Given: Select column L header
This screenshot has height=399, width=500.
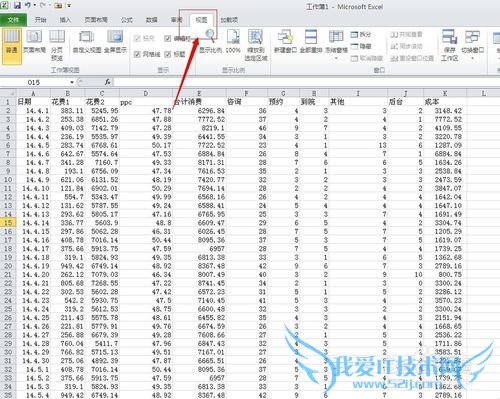Looking at the screenshot, I should (483, 93).
